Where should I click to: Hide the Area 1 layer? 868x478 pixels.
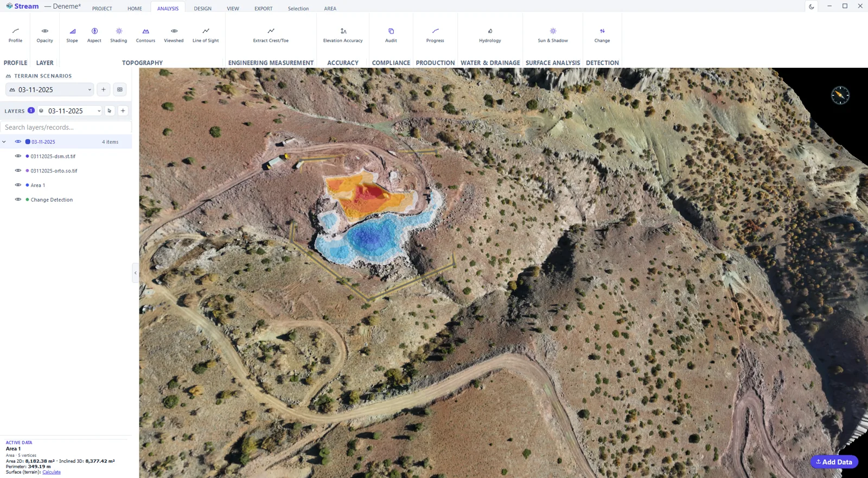18,185
